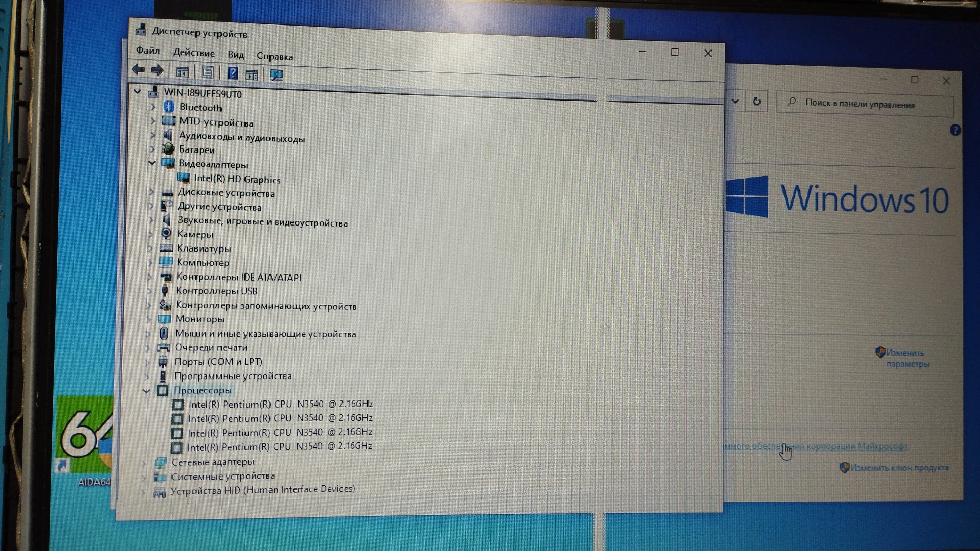Viewport: 980px width, 551px height.
Task: Open the Вид menu
Action: point(235,55)
